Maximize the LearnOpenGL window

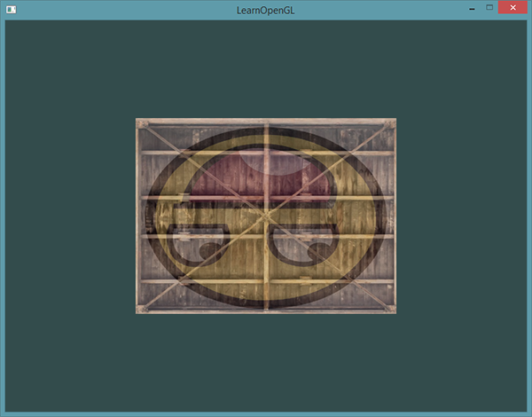(489, 8)
